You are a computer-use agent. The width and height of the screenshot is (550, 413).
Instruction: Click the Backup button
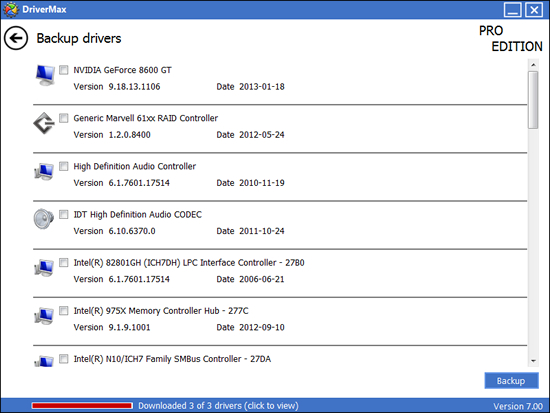(511, 381)
